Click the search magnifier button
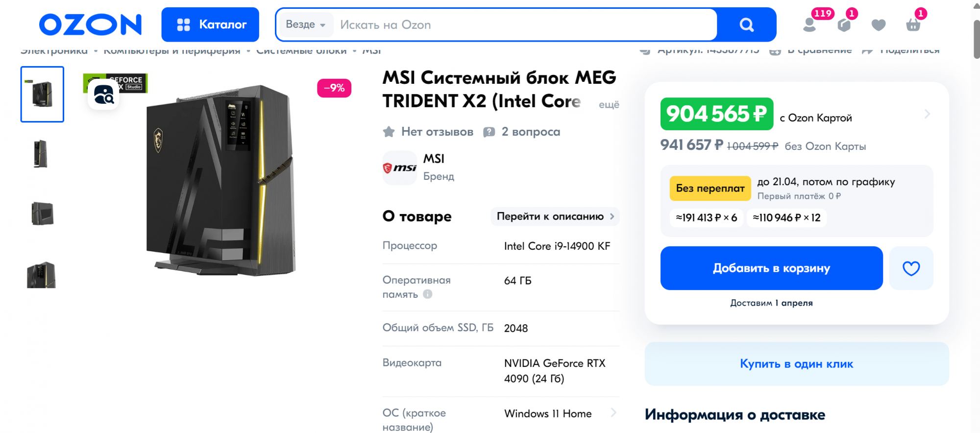This screenshot has height=433, width=980. (746, 24)
